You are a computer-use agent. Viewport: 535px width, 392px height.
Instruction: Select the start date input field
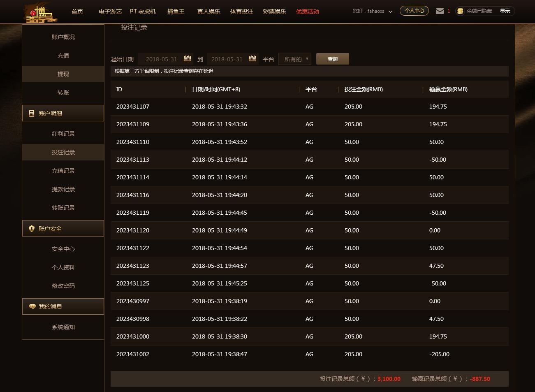165,59
